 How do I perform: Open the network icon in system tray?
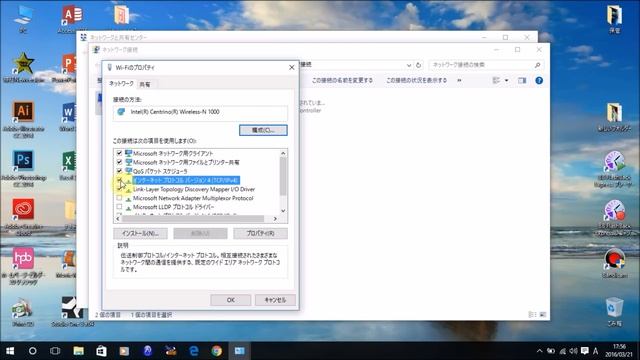(x=562, y=351)
